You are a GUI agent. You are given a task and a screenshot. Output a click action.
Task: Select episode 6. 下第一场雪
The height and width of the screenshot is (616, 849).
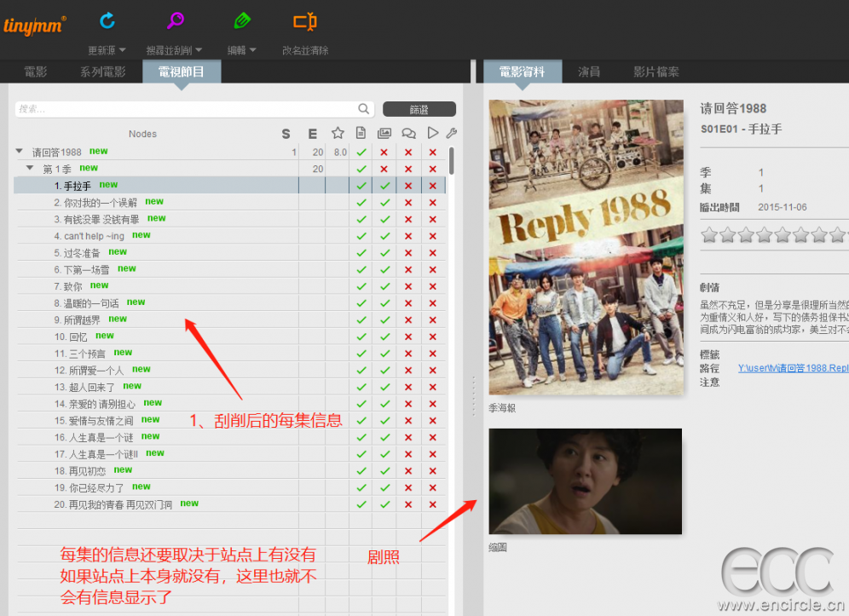coord(81,269)
